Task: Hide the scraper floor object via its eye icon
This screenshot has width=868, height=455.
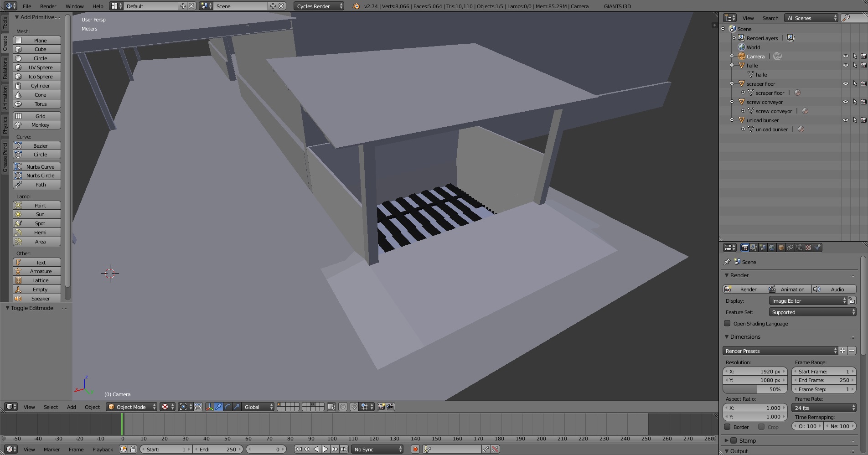Action: tap(845, 84)
